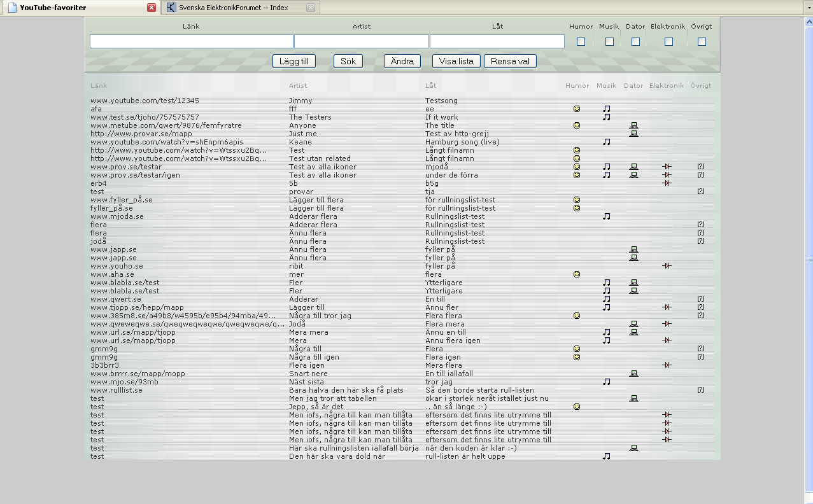
Task: Focus the Låt input field
Action: pos(497,41)
